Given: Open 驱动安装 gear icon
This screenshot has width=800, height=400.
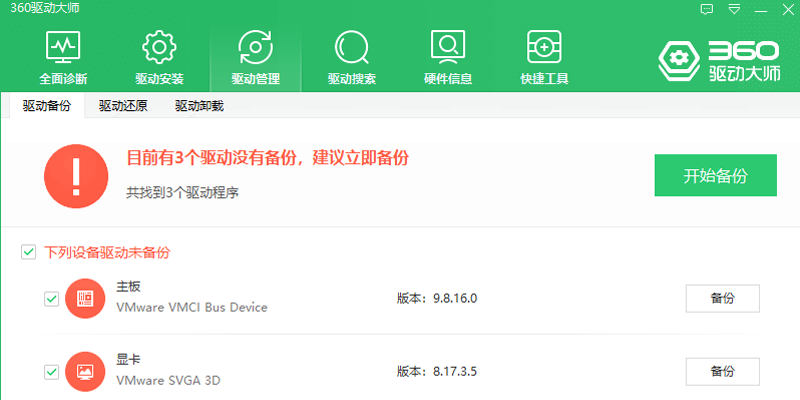Looking at the screenshot, I should click(x=159, y=47).
